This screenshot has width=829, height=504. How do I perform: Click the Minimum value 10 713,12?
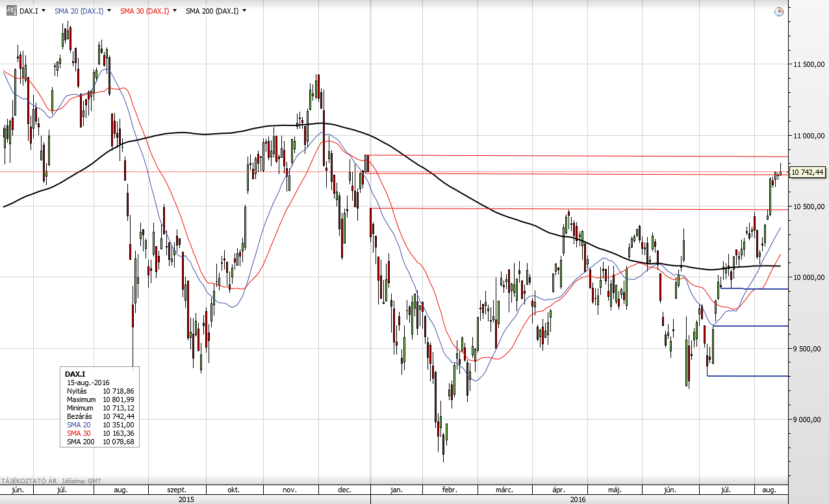pyautogui.click(x=118, y=408)
